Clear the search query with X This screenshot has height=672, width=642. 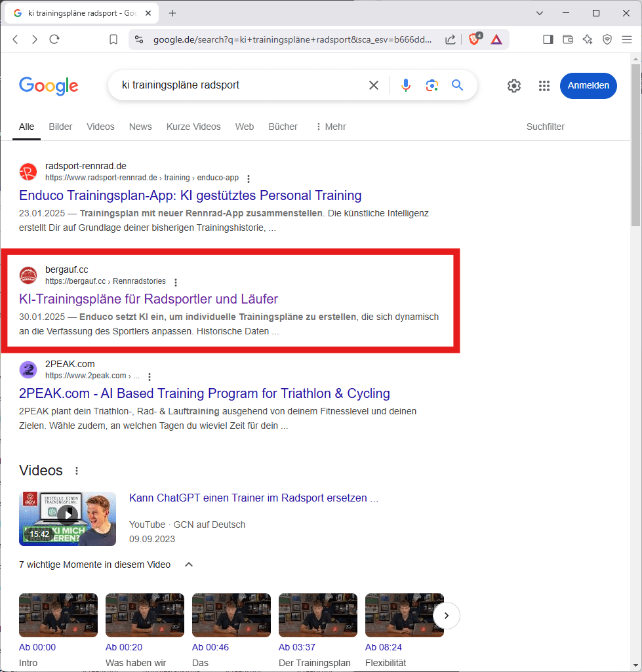pos(374,85)
